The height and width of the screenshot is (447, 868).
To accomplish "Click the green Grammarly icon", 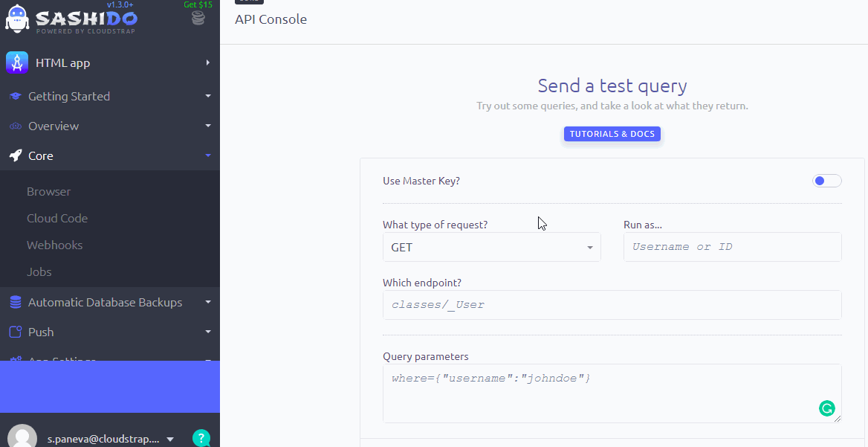I will click(x=827, y=408).
